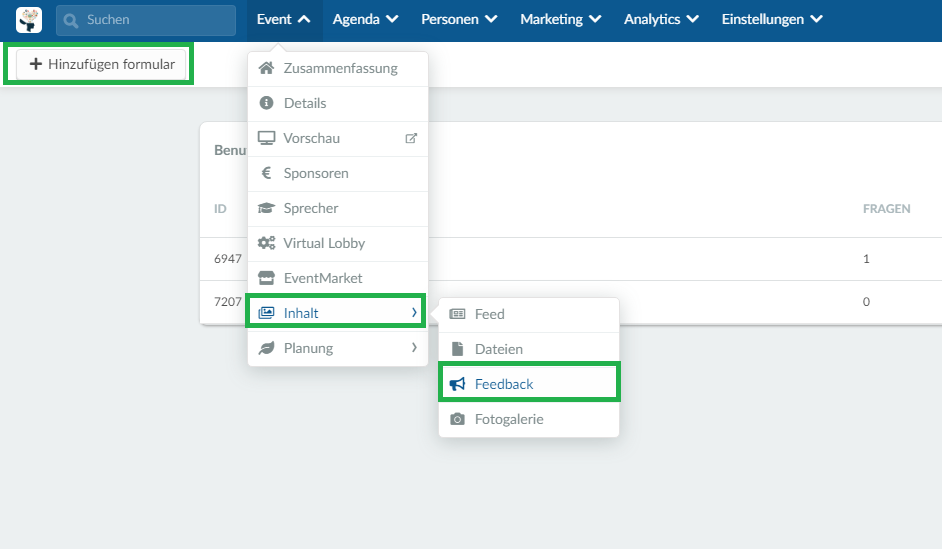Click the ID column header
942x549 pixels.
[220, 208]
